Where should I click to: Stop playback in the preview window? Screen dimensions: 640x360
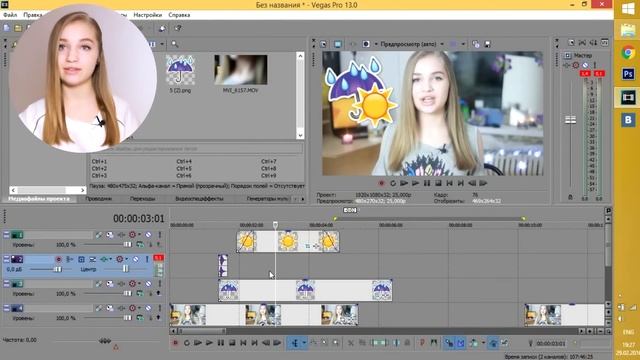[x=438, y=183]
